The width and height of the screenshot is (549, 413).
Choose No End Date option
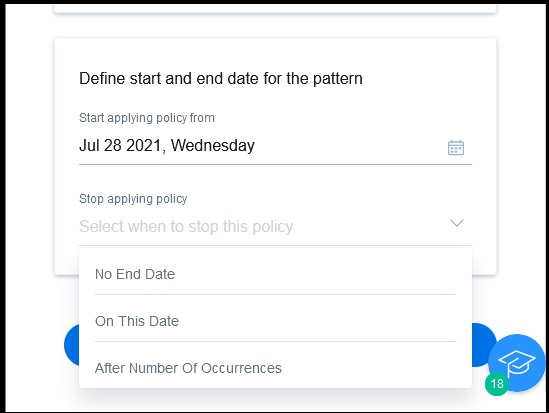[x=275, y=274]
